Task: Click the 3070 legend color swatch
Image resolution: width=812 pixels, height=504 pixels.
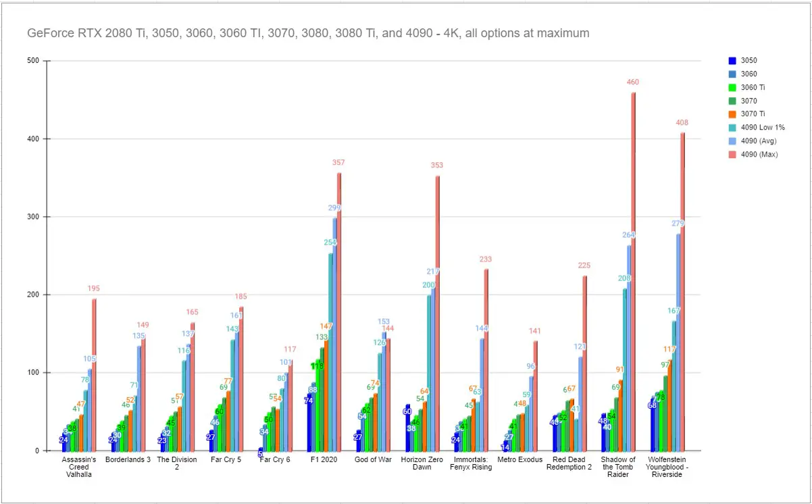Action: click(x=732, y=101)
